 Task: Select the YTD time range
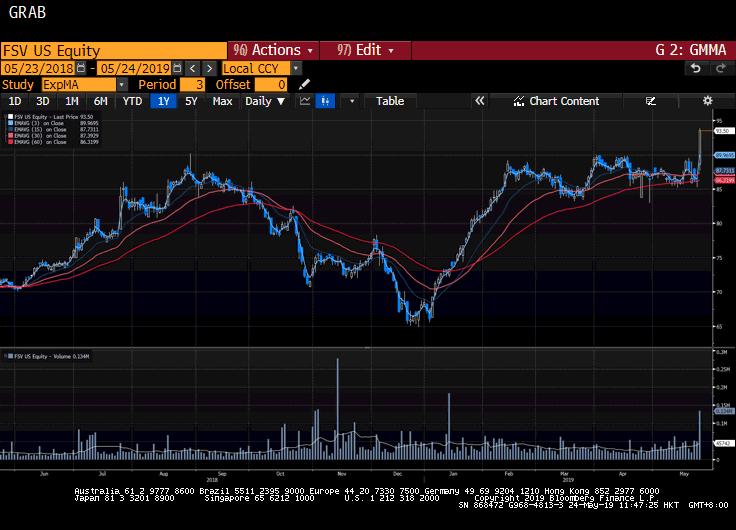coord(132,101)
